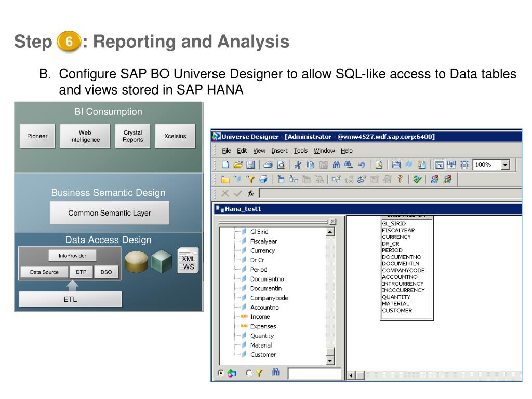Select the Fiscalyear object in tree
The width and height of the screenshot is (532, 399).
tap(263, 241)
